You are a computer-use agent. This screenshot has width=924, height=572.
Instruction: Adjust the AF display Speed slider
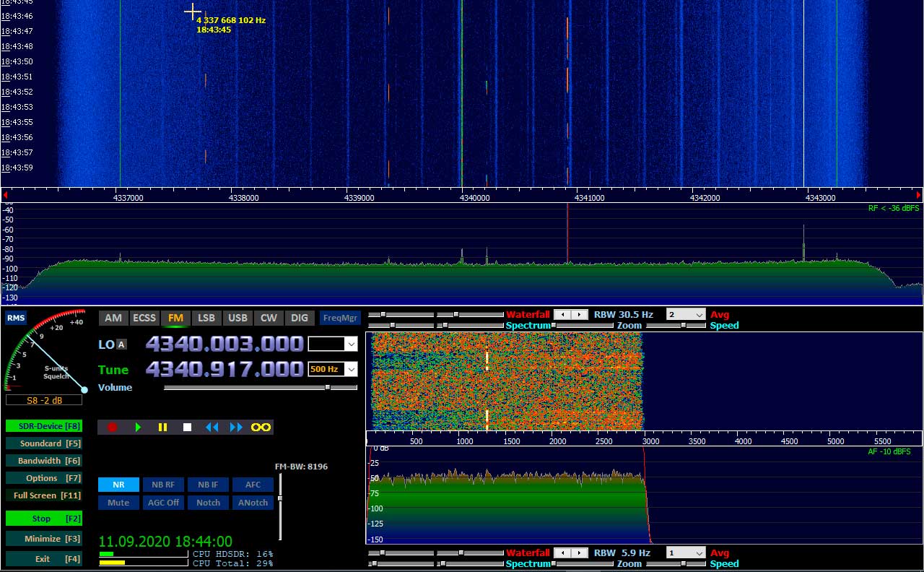pyautogui.click(x=676, y=564)
